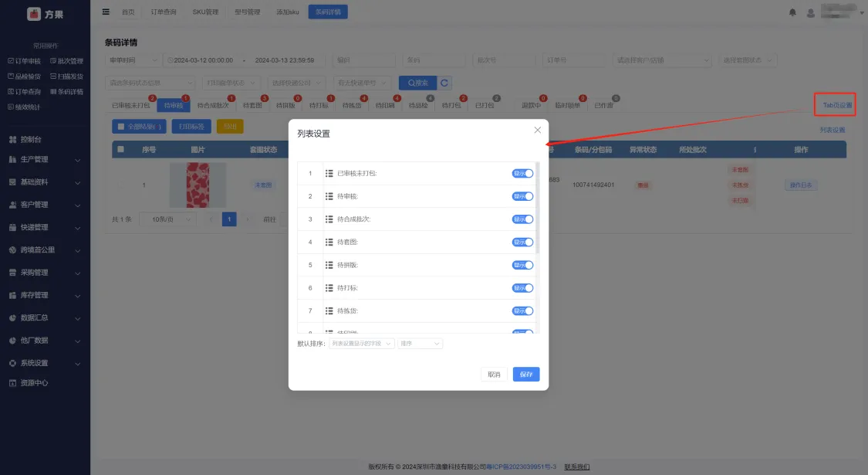
Task: Select the 已审核未打包 status tab
Action: point(130,105)
